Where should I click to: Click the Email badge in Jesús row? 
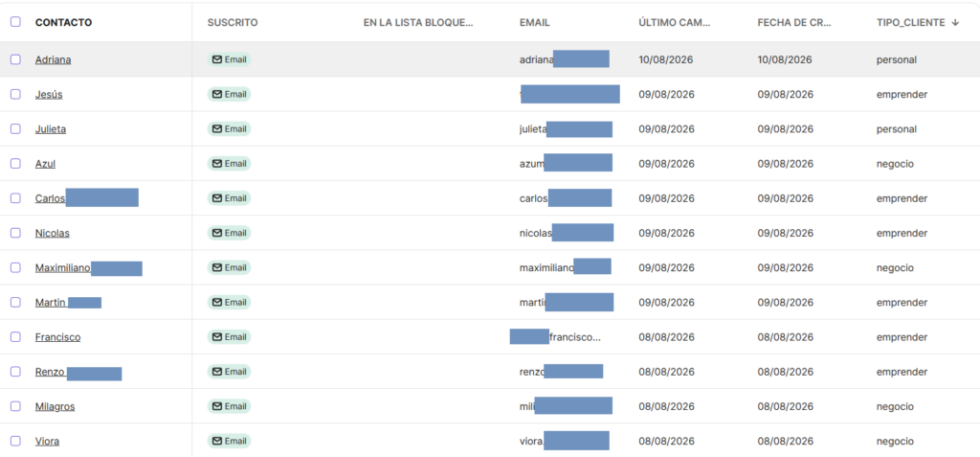230,95
